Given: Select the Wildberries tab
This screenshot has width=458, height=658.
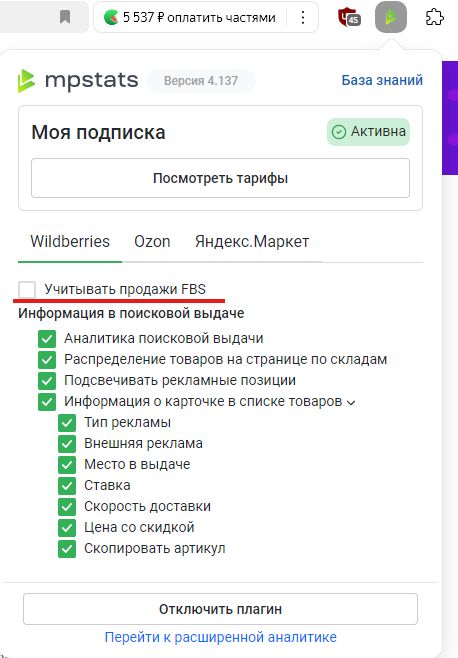Looking at the screenshot, I should coord(70,242).
